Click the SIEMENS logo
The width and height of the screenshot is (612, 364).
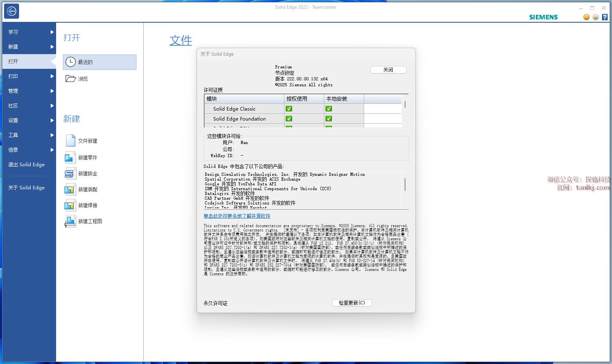pos(544,17)
